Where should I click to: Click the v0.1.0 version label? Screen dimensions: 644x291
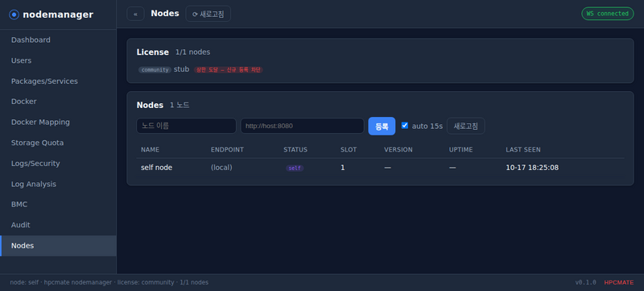[x=586, y=282]
